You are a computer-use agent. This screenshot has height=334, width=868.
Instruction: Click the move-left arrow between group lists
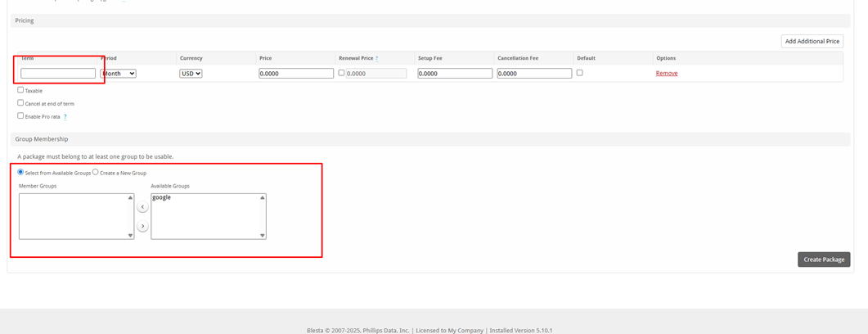coord(142,207)
